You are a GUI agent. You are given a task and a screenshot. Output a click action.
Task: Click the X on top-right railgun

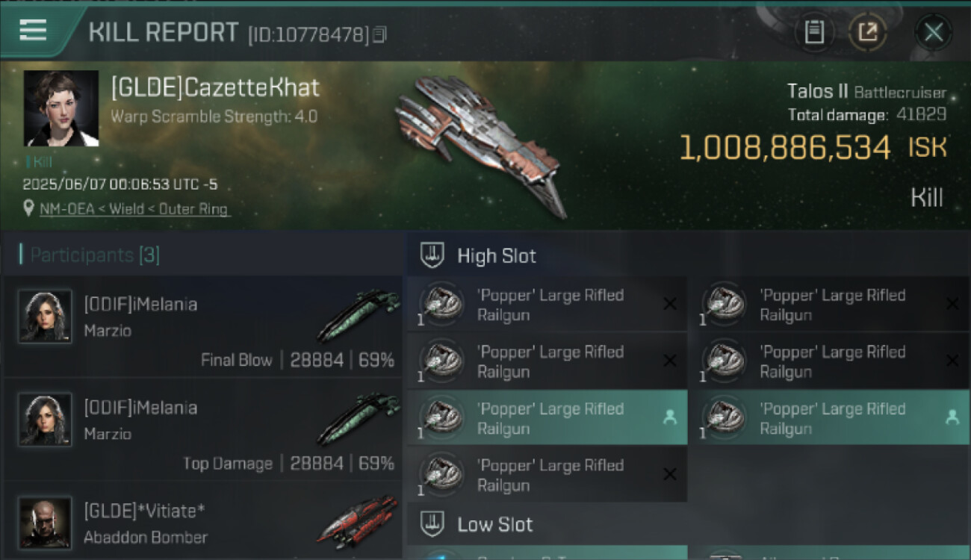coord(952,304)
